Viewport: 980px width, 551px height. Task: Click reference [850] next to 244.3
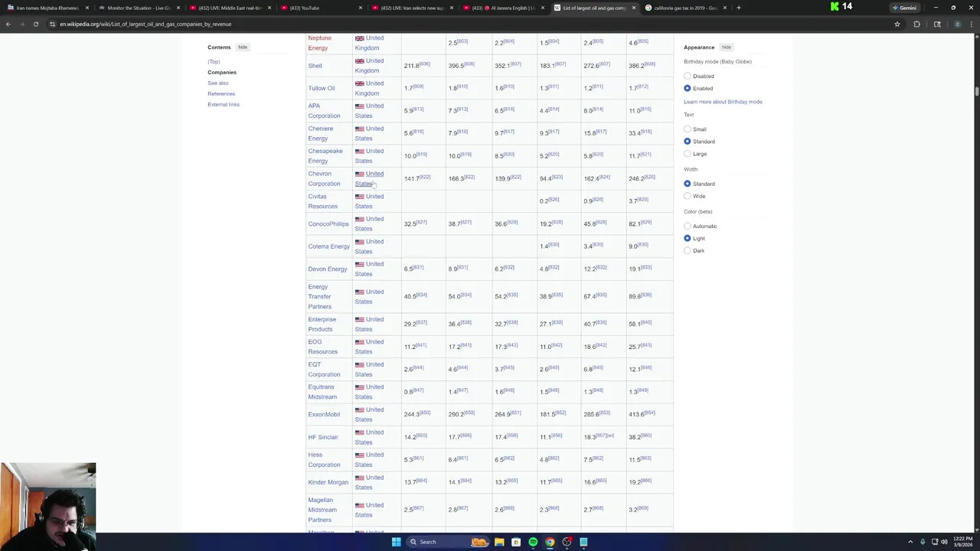coord(425,413)
